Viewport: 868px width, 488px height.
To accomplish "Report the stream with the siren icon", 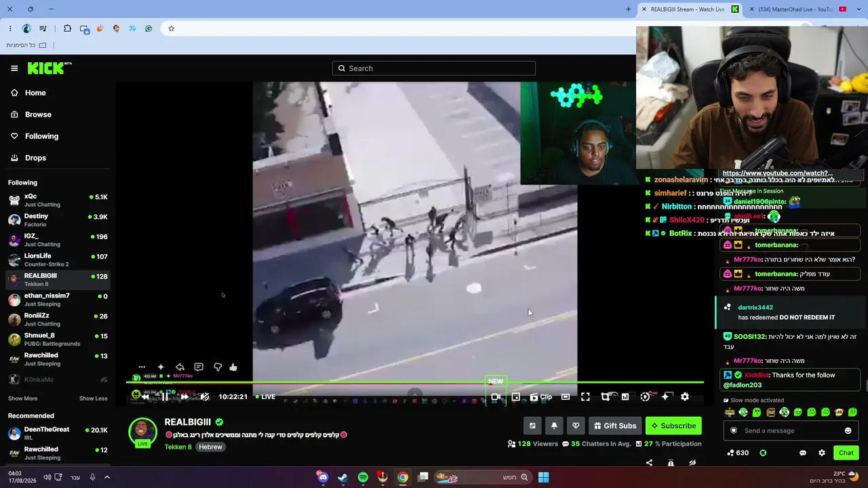I will pos(671,463).
